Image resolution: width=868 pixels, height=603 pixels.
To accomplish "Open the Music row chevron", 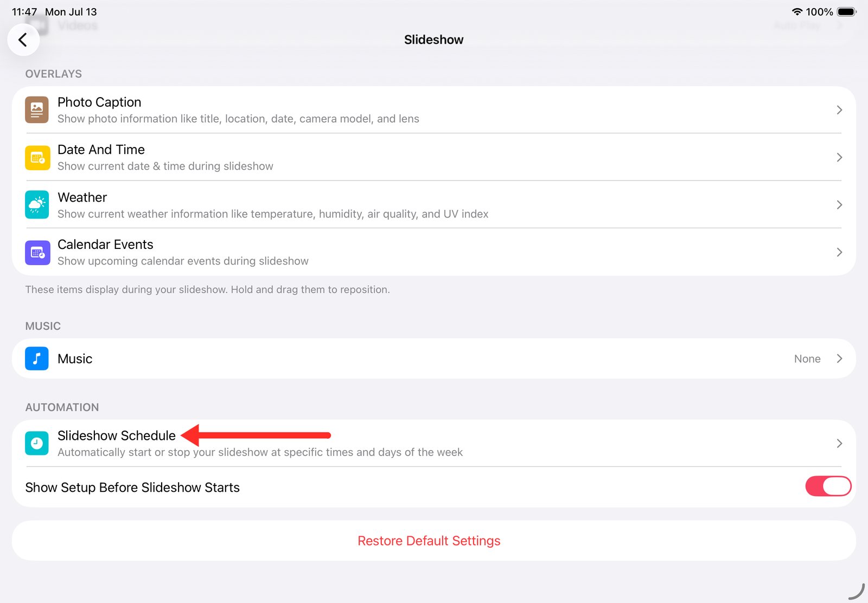I will [x=839, y=358].
